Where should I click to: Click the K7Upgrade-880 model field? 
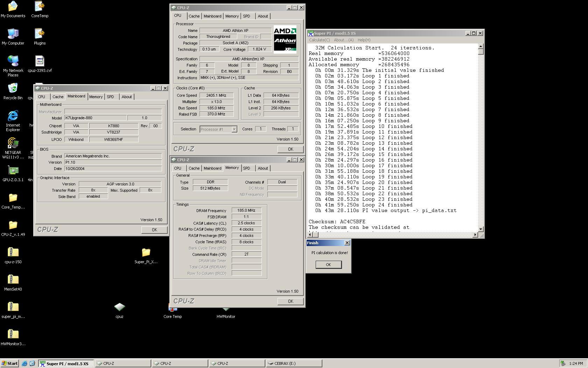pos(95,118)
